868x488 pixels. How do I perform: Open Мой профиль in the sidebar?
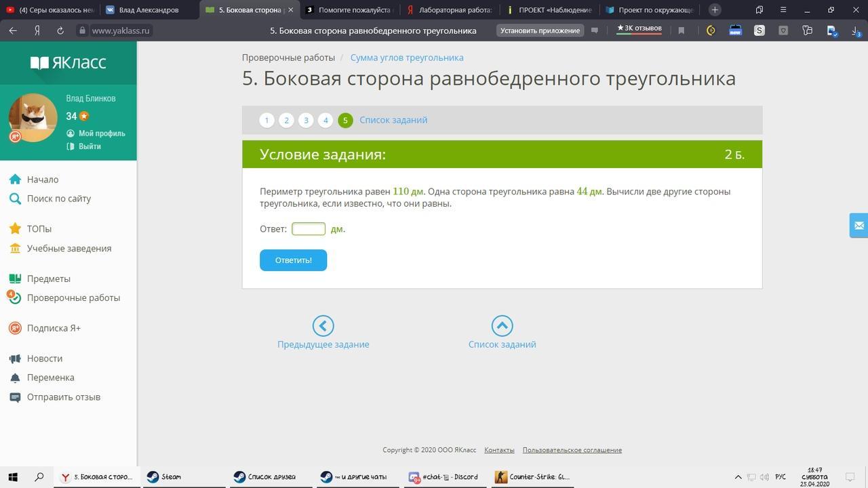coord(101,134)
